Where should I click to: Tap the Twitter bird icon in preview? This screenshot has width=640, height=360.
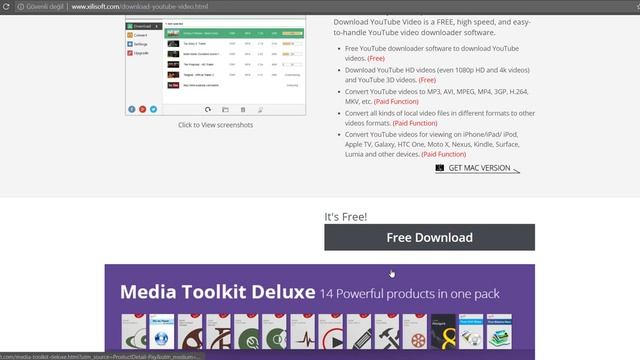[x=153, y=109]
